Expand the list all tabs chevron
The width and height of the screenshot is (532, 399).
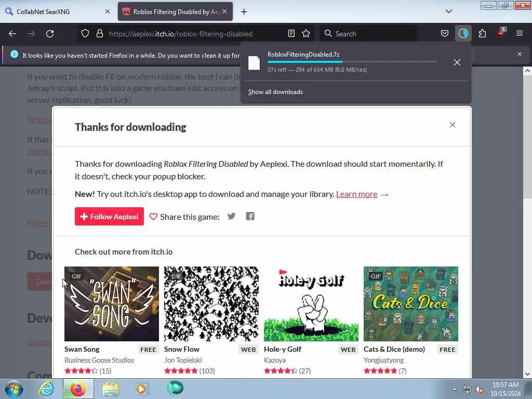pos(448,11)
